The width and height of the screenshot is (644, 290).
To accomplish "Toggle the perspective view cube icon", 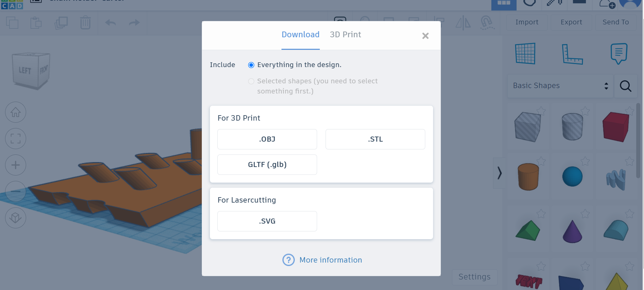I will tap(16, 218).
